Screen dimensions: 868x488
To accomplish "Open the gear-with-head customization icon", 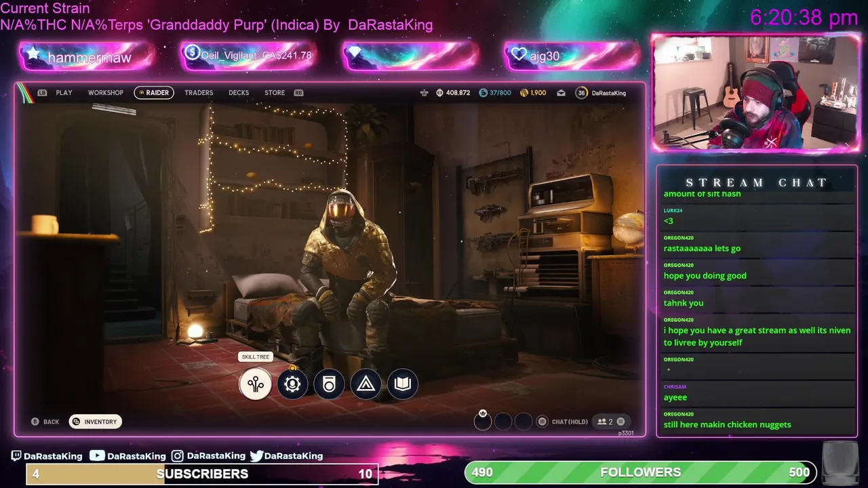I will pos(292,384).
